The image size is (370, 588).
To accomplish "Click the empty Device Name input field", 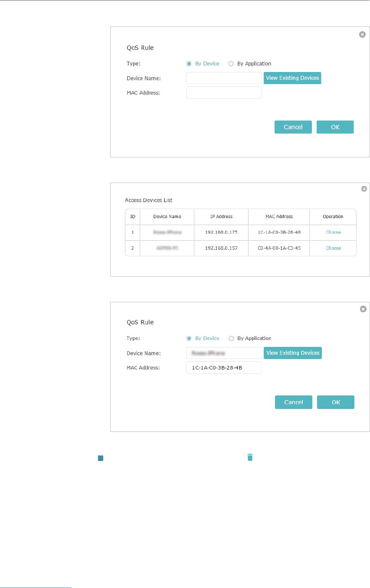I will point(224,78).
